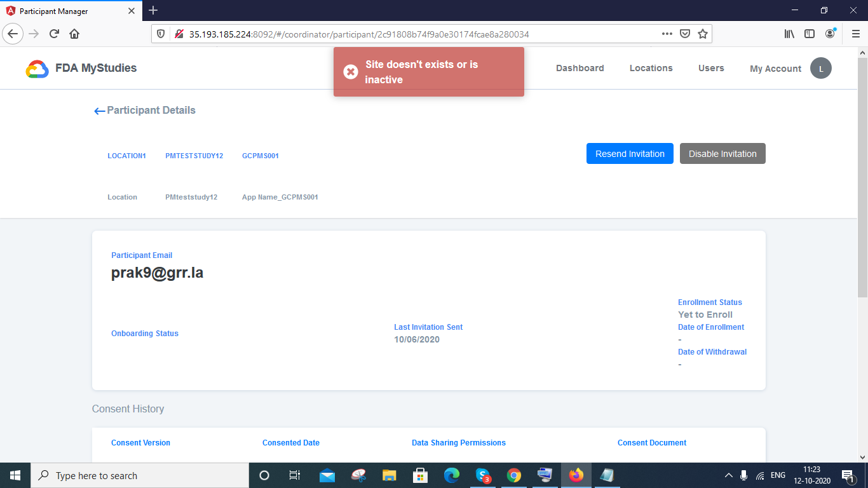The height and width of the screenshot is (488, 868).
Task: Open the Users section in the navbar
Action: 711,68
